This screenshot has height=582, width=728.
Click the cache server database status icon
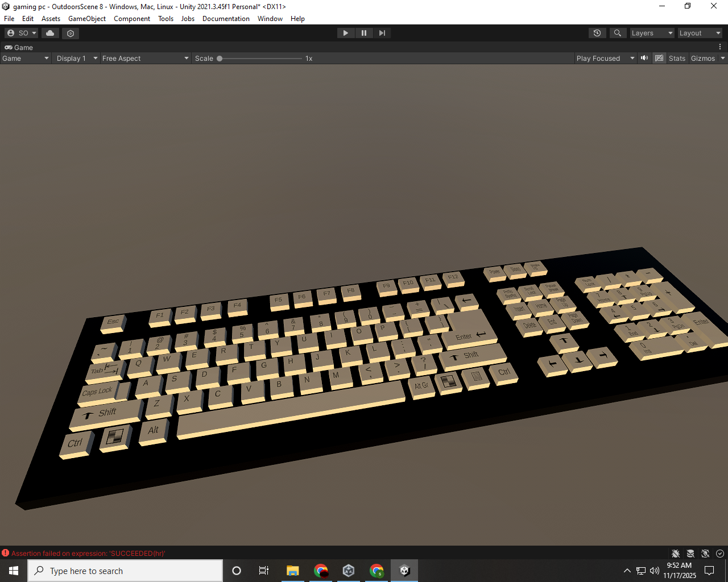click(x=690, y=553)
